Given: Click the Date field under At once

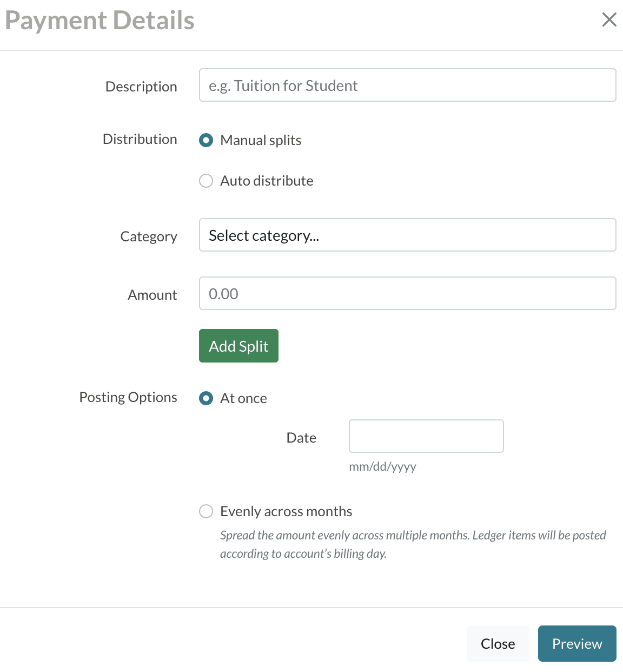Looking at the screenshot, I should 426,436.
